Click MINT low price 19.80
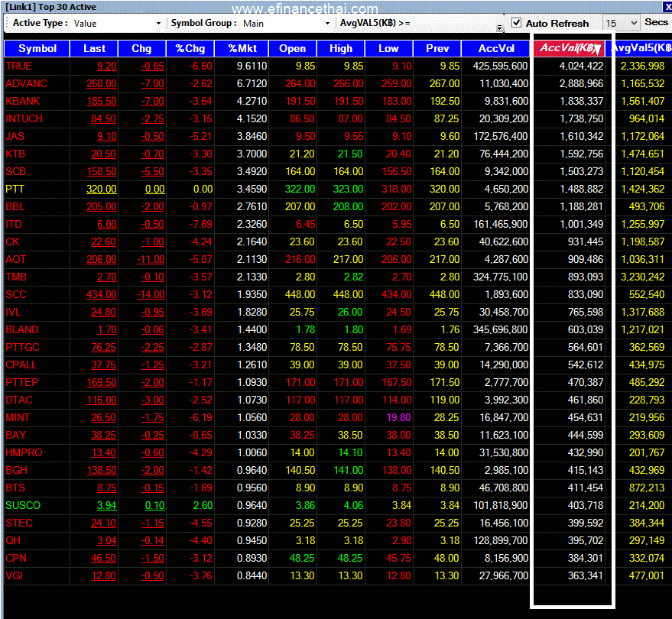Screen dimensions: 672x619 [398, 417]
